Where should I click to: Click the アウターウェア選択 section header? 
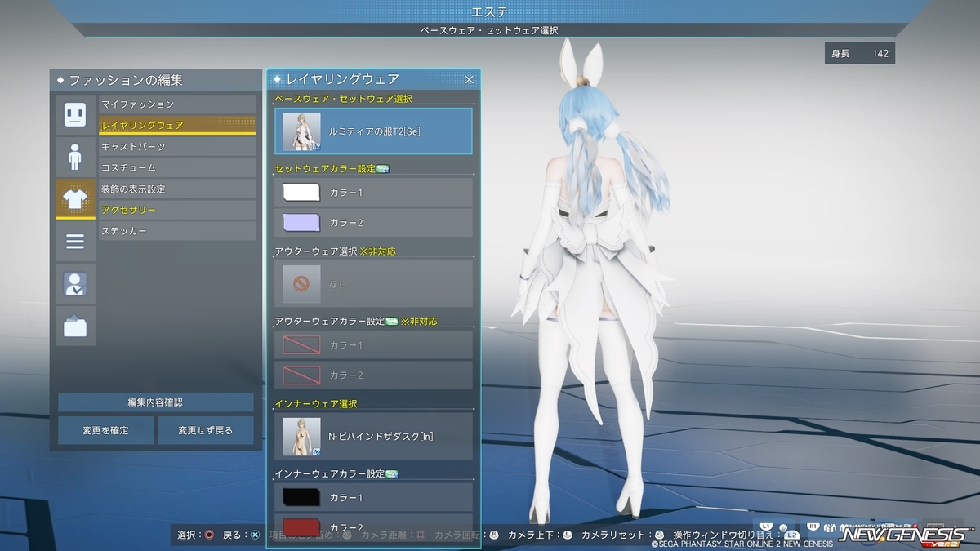coord(316,251)
